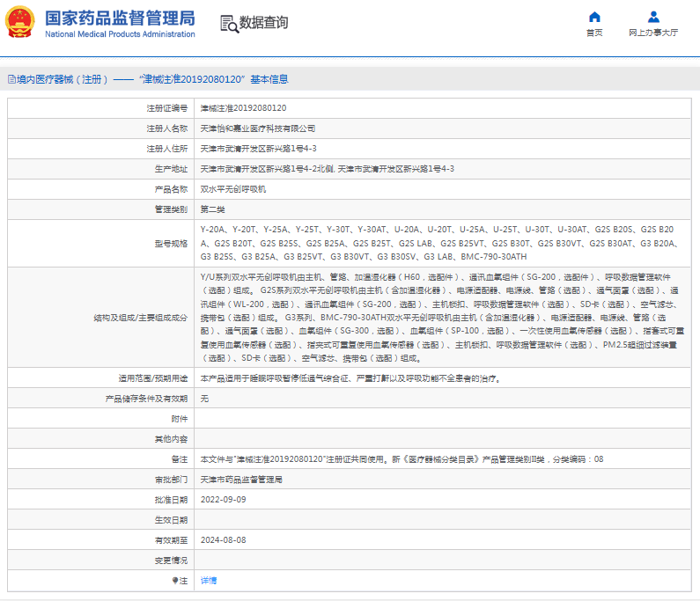This screenshot has width=700, height=601.
Task: Go to 首页 via its text label
Action: point(594,33)
